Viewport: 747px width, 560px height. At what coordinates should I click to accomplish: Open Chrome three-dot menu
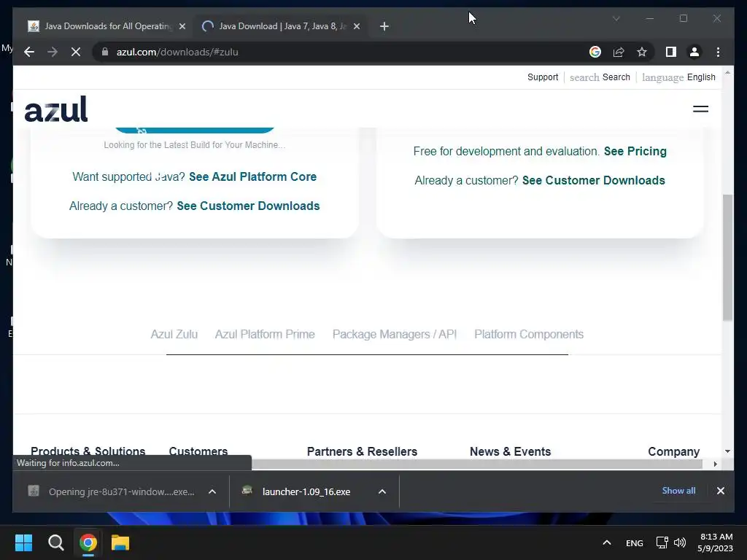click(718, 52)
